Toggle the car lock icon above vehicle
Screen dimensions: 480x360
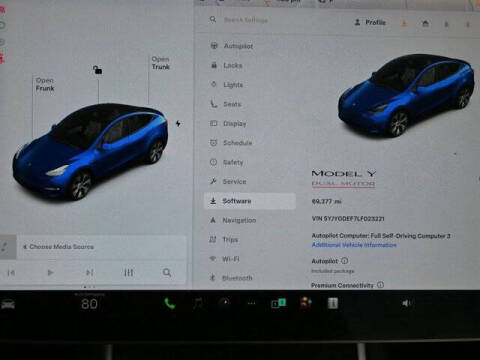point(97,70)
